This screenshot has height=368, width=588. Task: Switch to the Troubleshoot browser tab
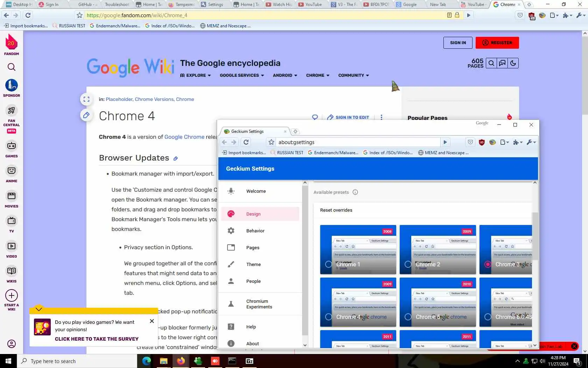(117, 5)
